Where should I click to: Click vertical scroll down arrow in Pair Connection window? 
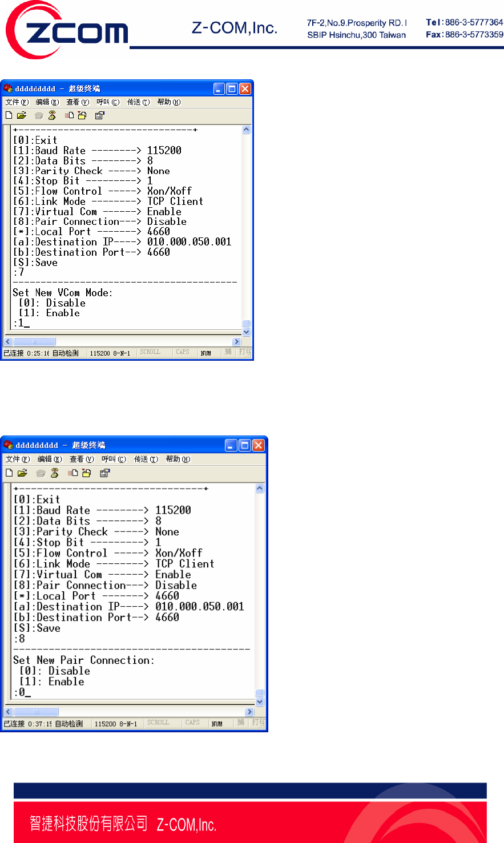point(260,701)
